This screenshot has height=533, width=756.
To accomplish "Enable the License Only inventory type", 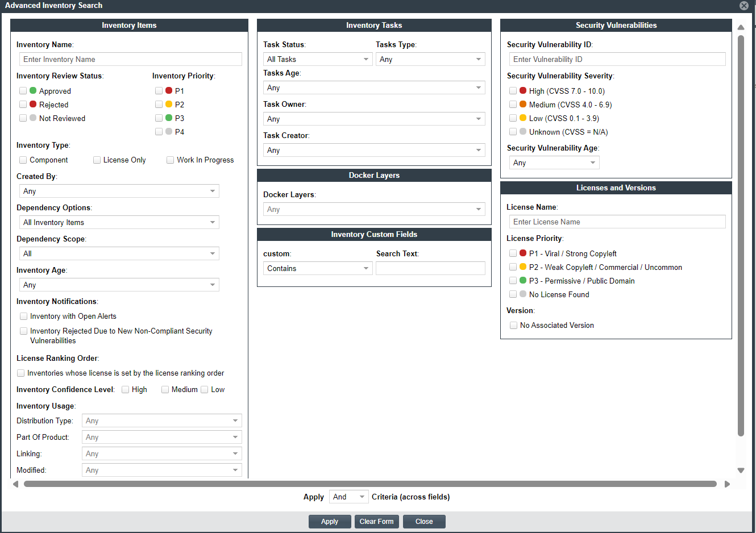I will (x=97, y=160).
